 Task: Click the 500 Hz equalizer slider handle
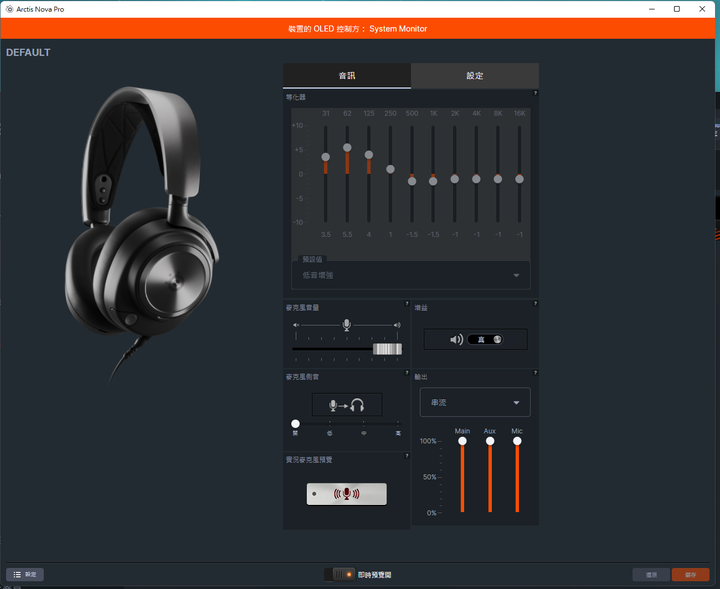coord(412,181)
